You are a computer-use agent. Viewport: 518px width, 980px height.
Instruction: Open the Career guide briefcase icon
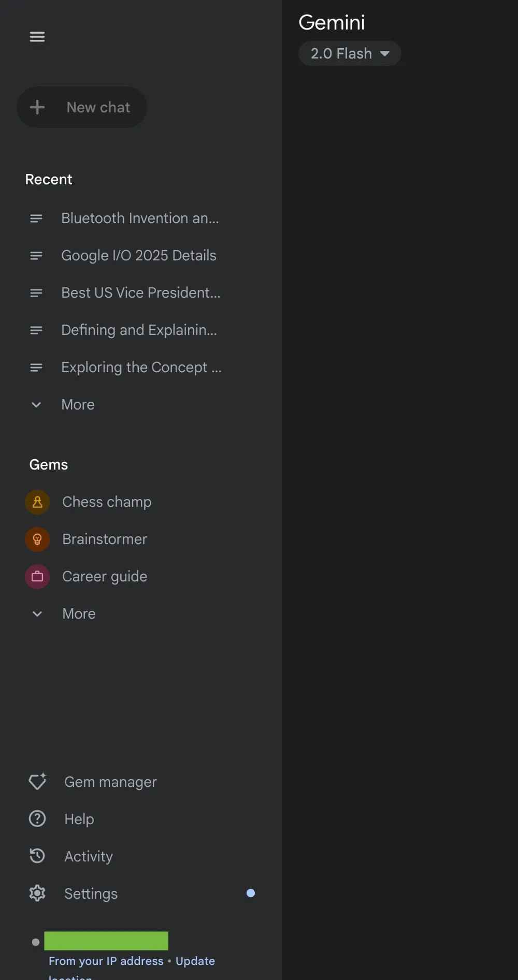[37, 576]
